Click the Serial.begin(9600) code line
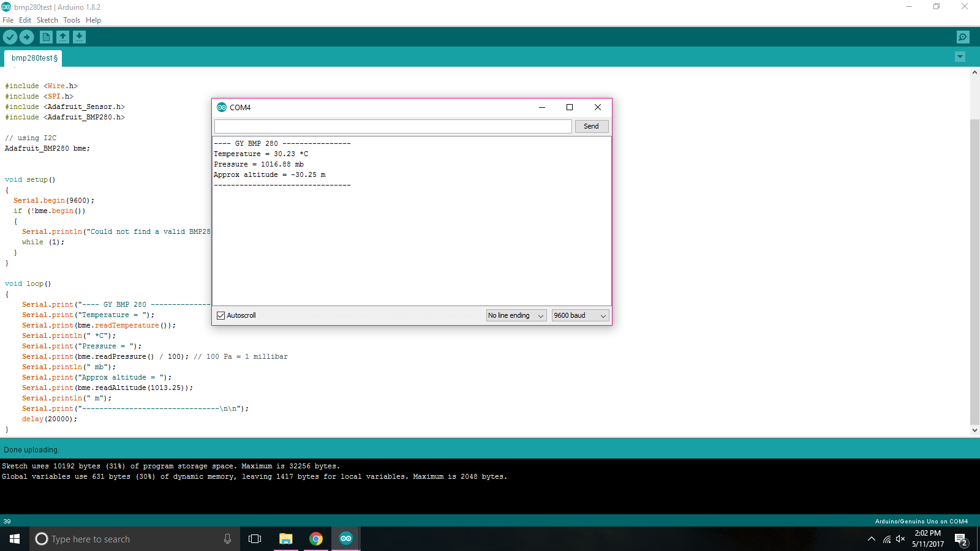Image resolution: width=980 pixels, height=551 pixels. click(54, 201)
